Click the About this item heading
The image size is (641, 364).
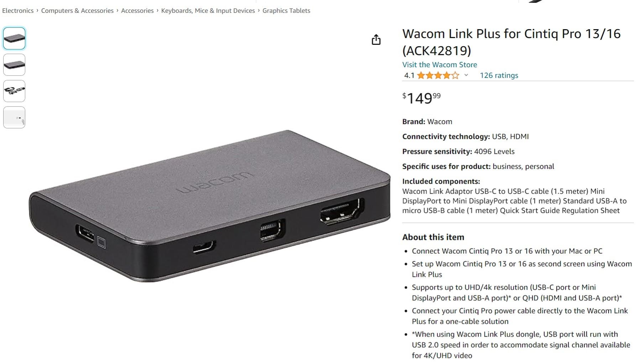pyautogui.click(x=433, y=237)
